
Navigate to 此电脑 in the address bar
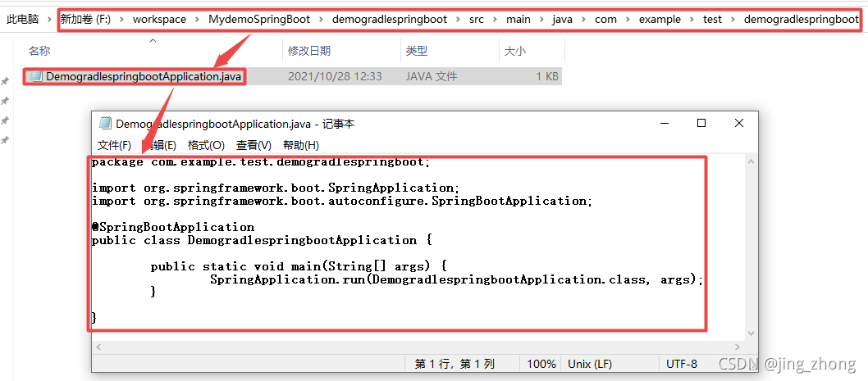[23, 20]
